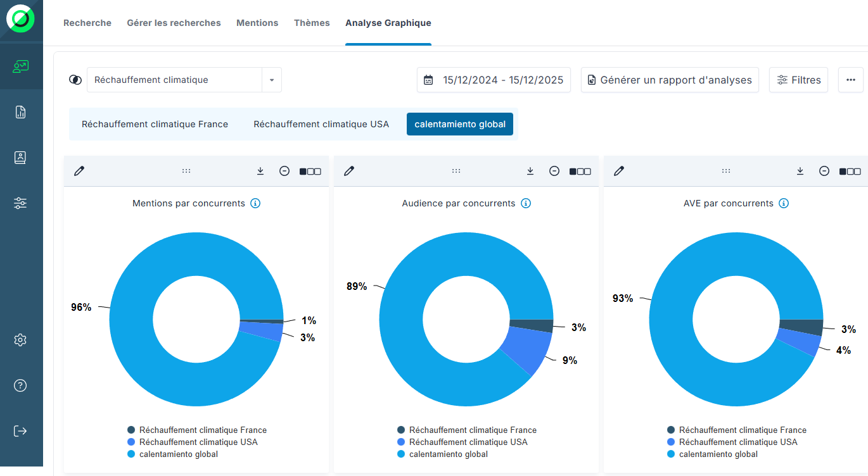Open the help question mark icon
The image size is (868, 476).
20,385
